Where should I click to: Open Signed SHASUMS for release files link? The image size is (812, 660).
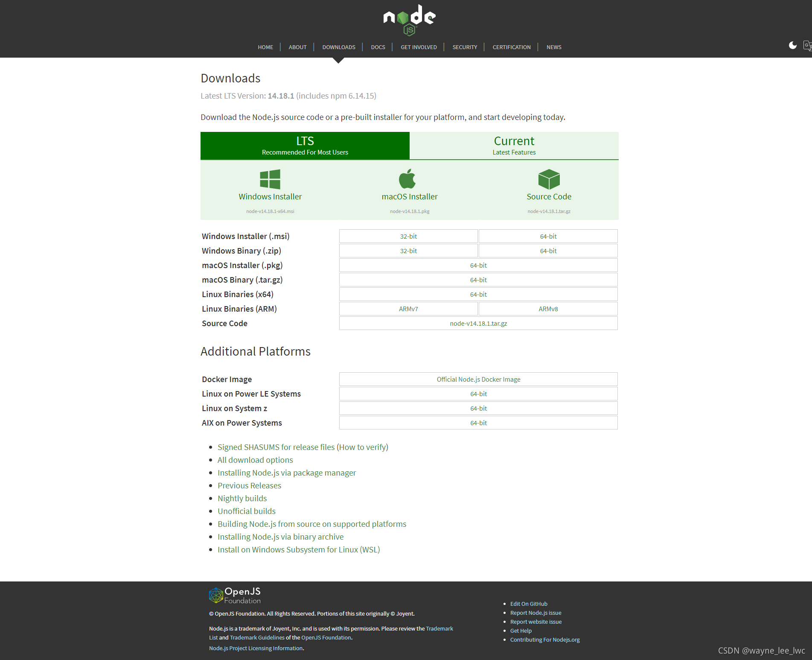pos(276,447)
